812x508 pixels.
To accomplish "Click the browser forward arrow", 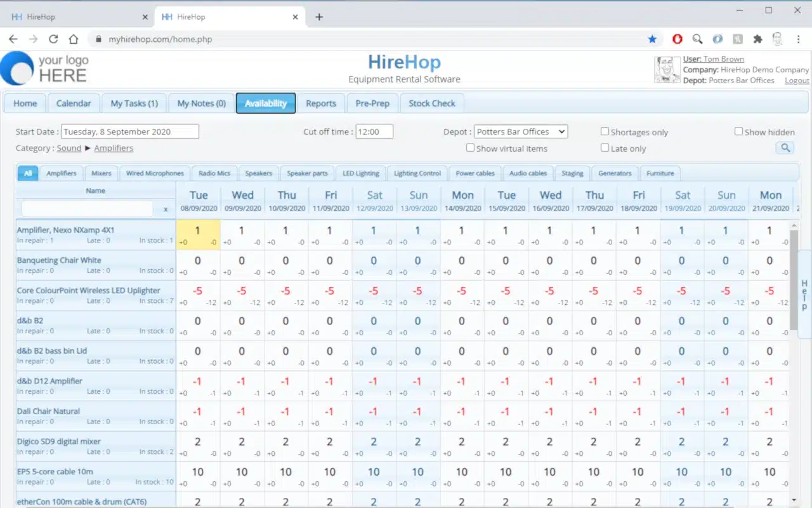I will (33, 39).
